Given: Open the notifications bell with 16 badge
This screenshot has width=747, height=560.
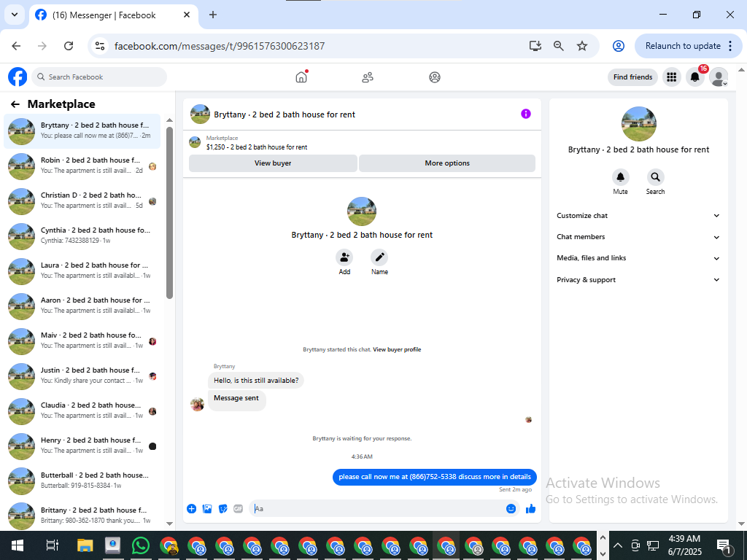Looking at the screenshot, I should tap(695, 77).
